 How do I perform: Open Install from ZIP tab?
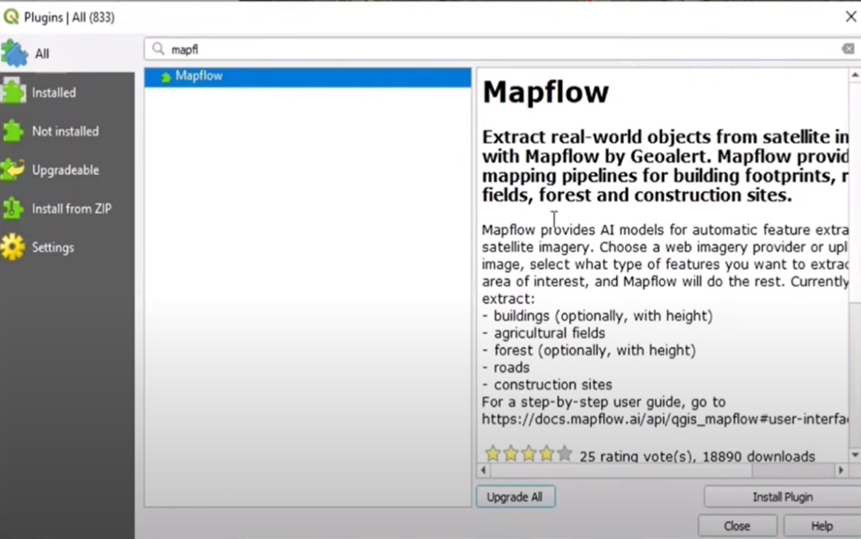point(67,209)
